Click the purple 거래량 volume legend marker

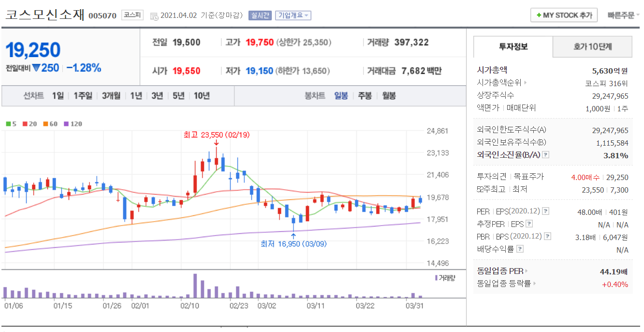click(x=436, y=278)
